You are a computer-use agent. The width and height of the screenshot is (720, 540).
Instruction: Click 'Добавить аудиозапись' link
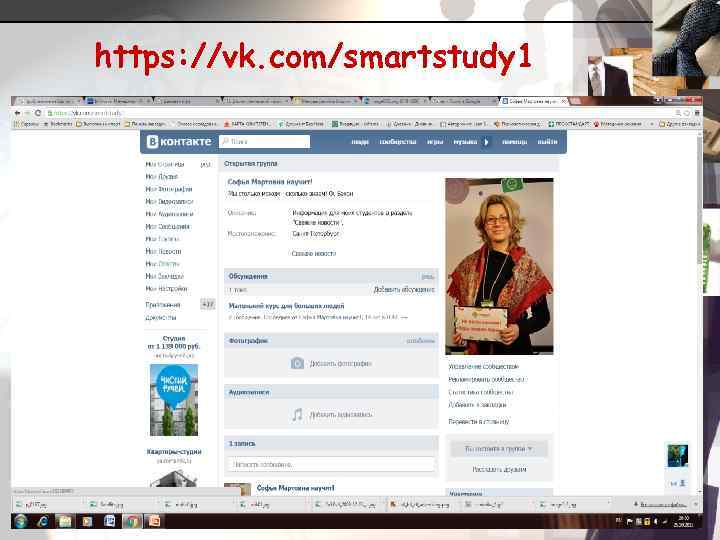[x=340, y=415]
